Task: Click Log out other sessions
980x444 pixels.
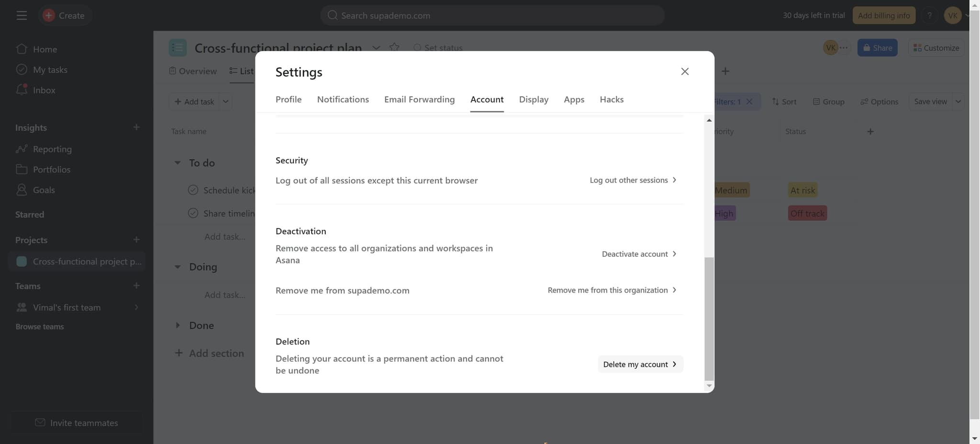Action: (x=633, y=180)
